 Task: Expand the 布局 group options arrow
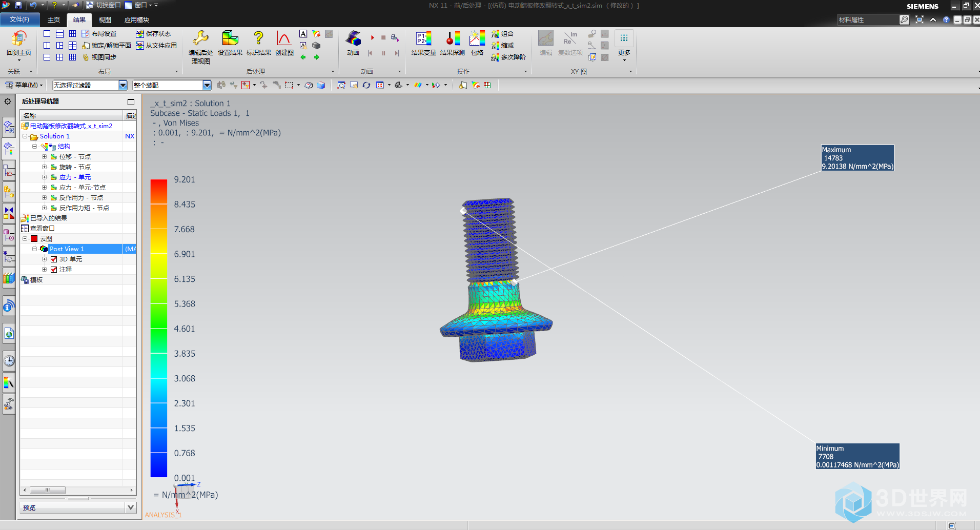(x=177, y=72)
